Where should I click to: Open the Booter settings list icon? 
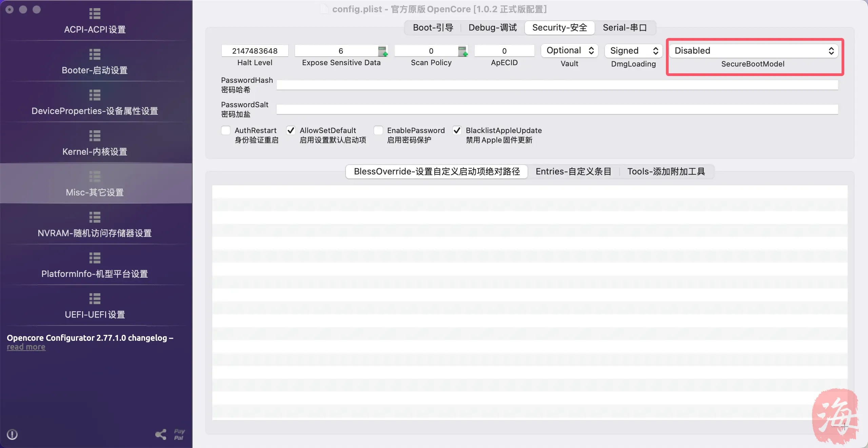(95, 54)
